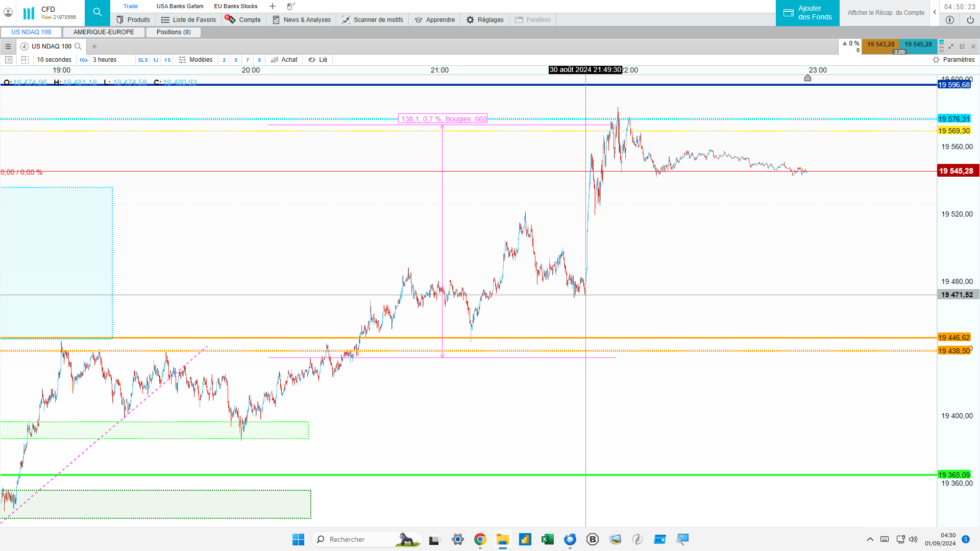Switch to USA Banks Gafam workspace
This screenshot has width=980, height=551.
pos(180,6)
